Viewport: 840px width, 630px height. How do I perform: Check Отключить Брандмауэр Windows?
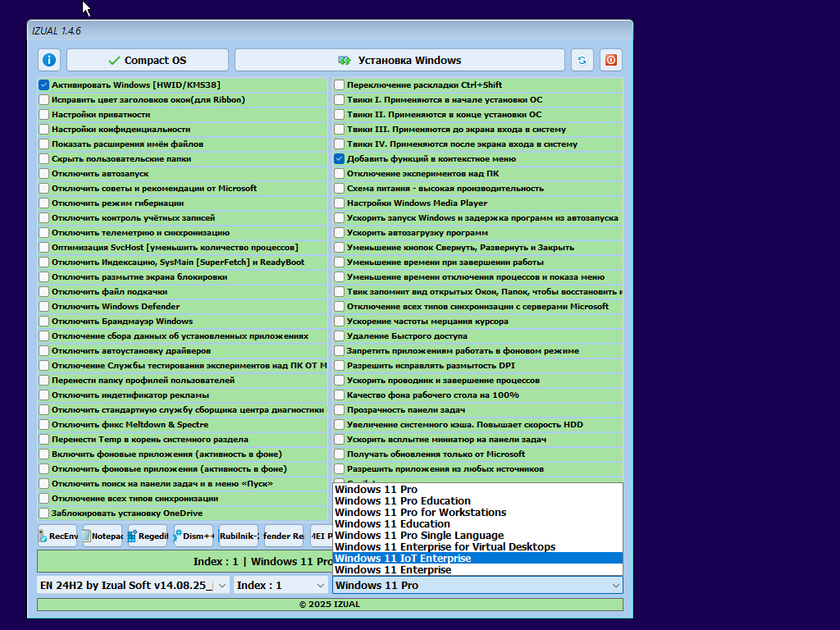(x=44, y=321)
